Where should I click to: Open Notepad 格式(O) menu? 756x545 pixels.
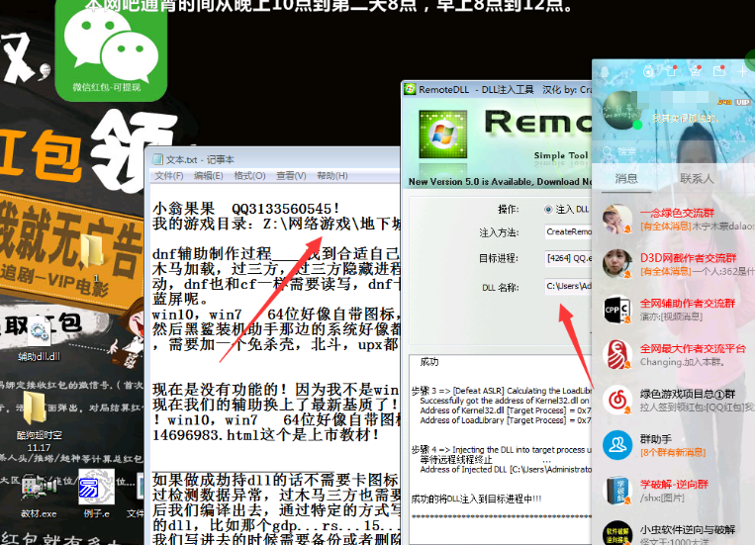(249, 176)
